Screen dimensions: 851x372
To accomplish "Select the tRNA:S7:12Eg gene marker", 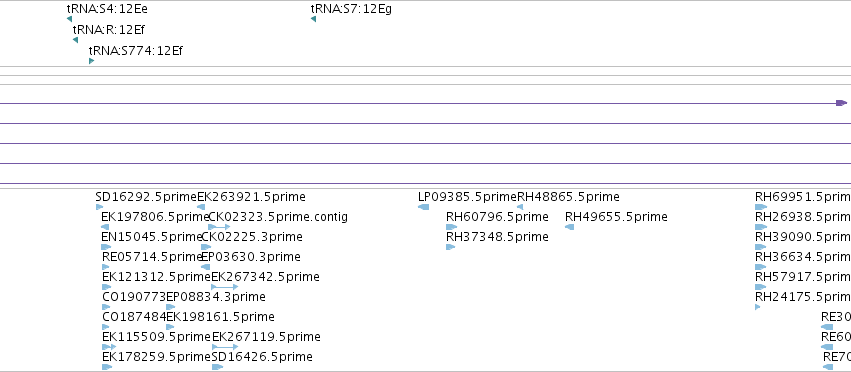I will (313, 19).
